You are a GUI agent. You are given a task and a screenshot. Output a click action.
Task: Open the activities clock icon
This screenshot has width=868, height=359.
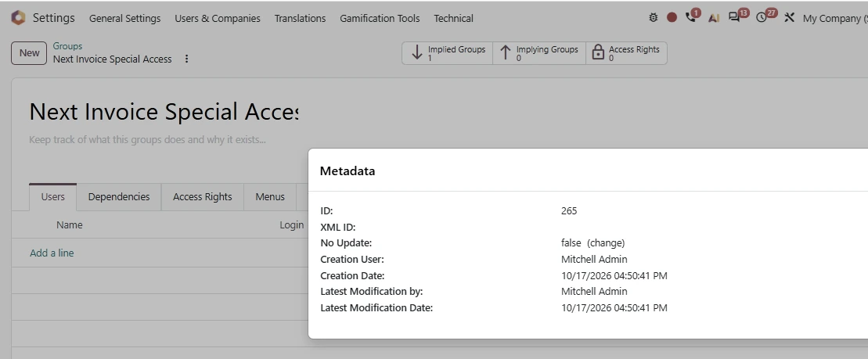762,17
